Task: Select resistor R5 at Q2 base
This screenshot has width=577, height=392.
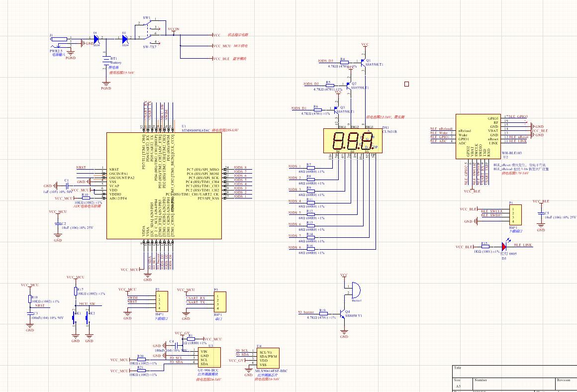Action: pyautogui.click(x=329, y=85)
